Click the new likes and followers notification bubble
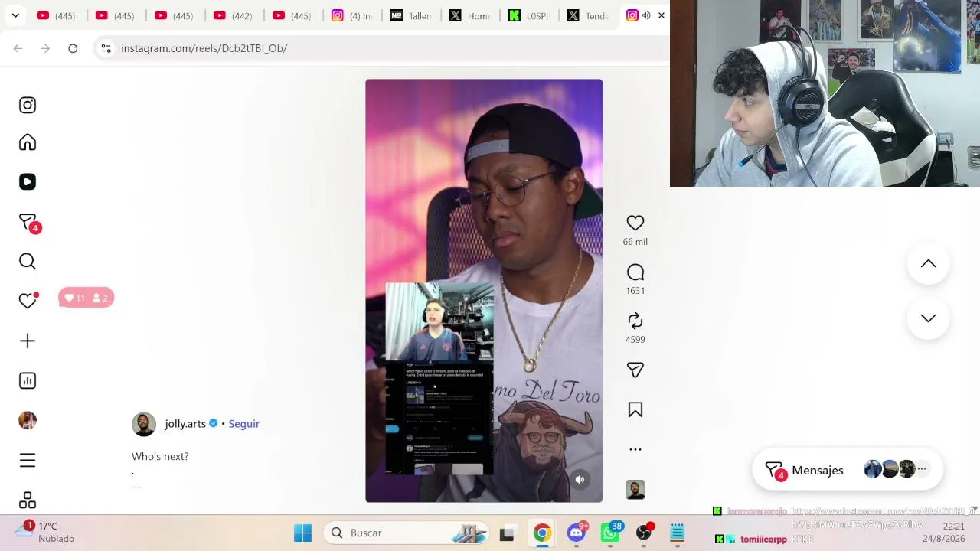Viewport: 980px width, 551px height. coord(86,298)
